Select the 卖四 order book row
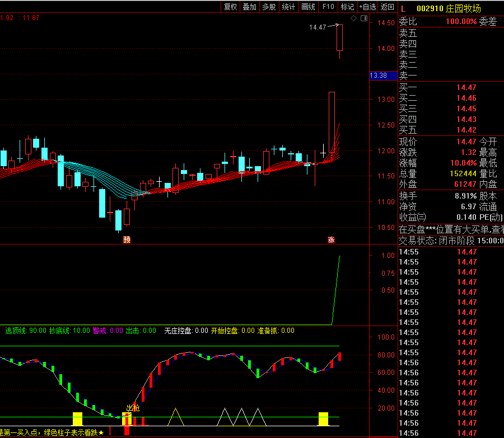This screenshot has width=504, height=438. tap(451, 44)
